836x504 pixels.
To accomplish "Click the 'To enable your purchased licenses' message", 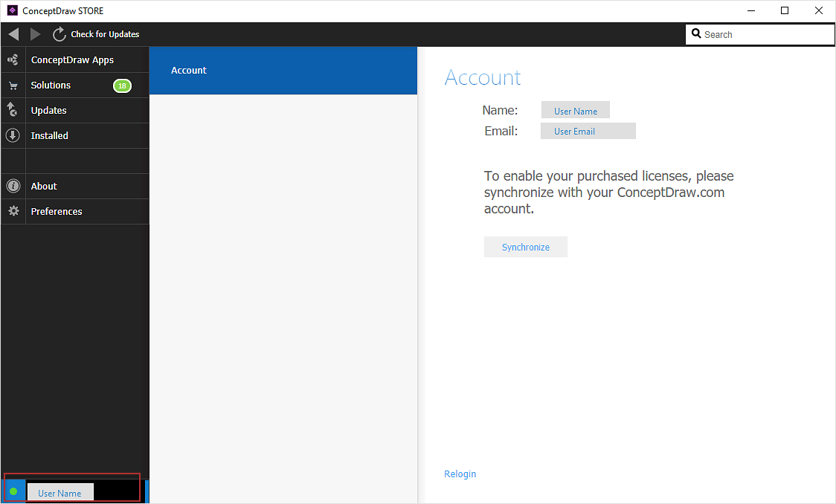I will (609, 193).
